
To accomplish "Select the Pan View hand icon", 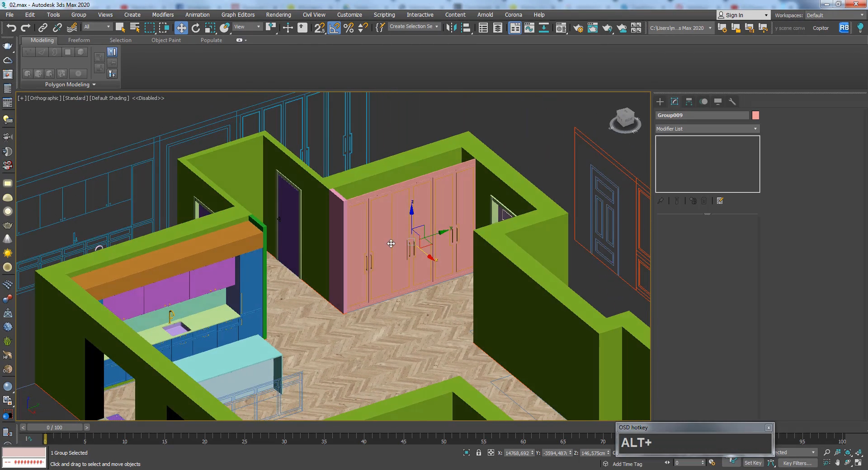I will [837, 463].
